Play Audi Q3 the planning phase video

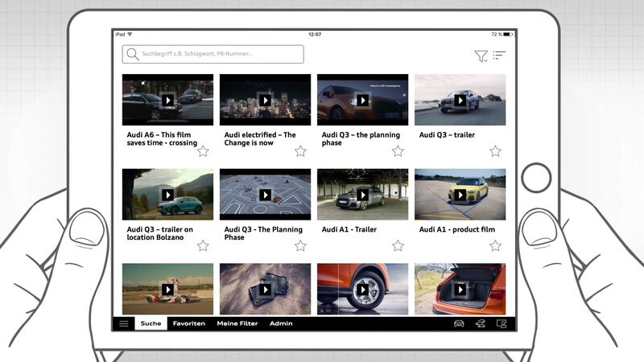[363, 100]
